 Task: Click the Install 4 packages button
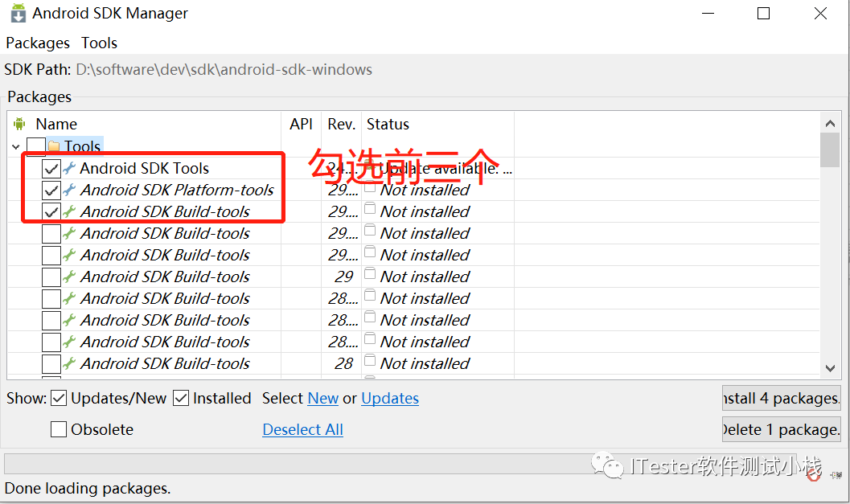tap(781, 399)
